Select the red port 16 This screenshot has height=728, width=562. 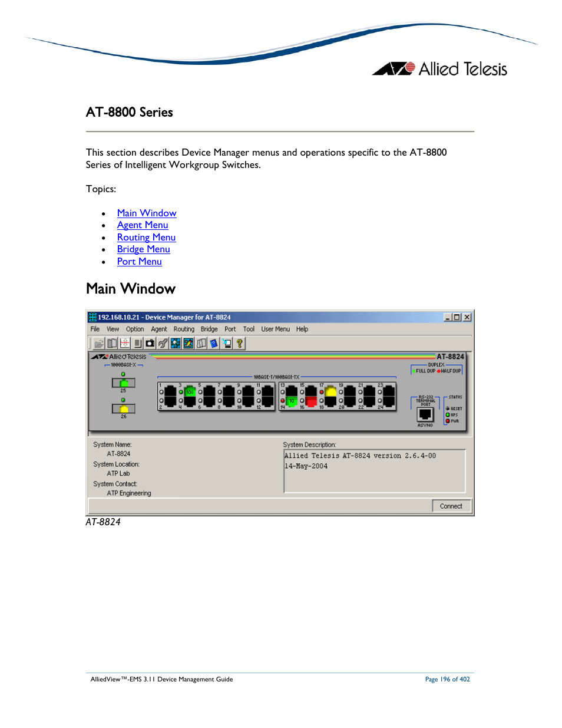pyautogui.click(x=311, y=401)
